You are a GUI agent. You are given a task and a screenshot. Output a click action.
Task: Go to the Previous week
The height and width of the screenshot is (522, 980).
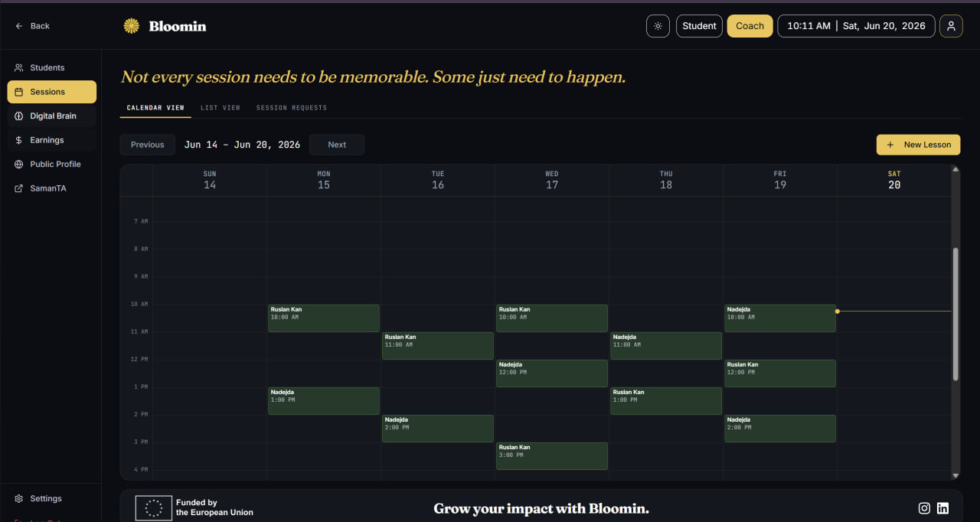[x=148, y=145]
